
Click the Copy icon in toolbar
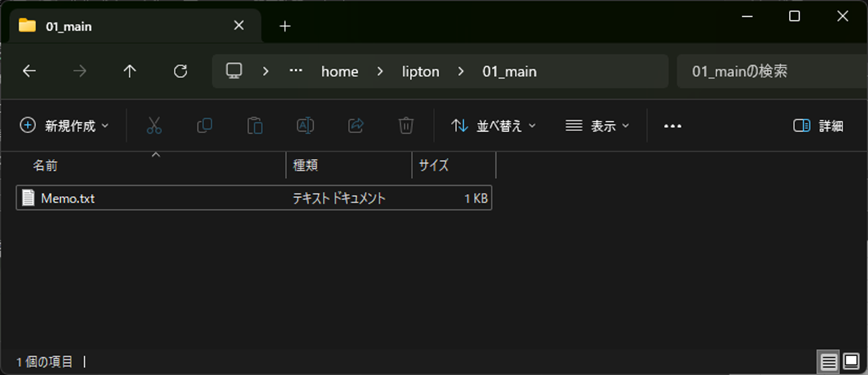pos(205,126)
